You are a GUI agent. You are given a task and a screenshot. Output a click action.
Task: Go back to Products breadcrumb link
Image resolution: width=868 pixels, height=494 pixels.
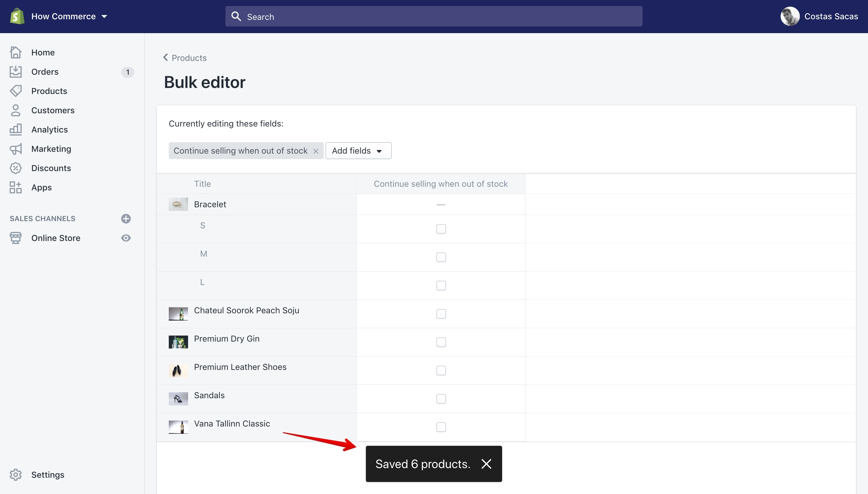189,58
